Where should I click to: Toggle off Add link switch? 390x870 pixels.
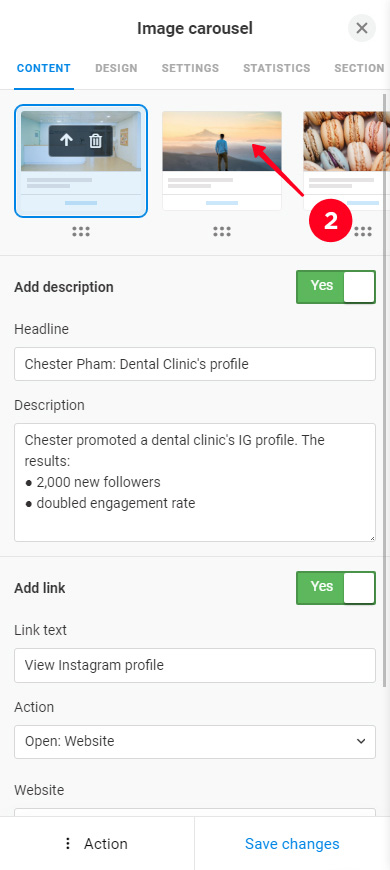click(336, 588)
